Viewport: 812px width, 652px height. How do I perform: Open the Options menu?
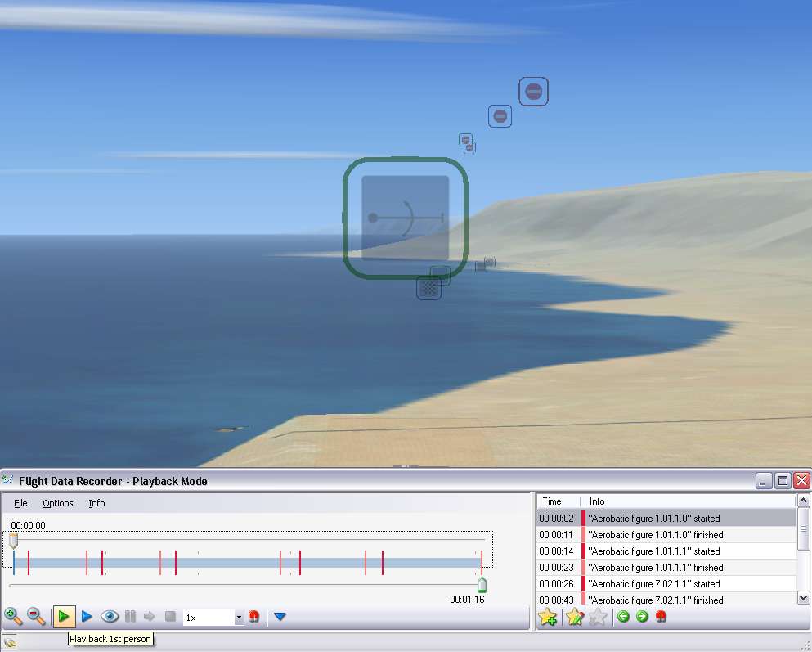tap(58, 503)
